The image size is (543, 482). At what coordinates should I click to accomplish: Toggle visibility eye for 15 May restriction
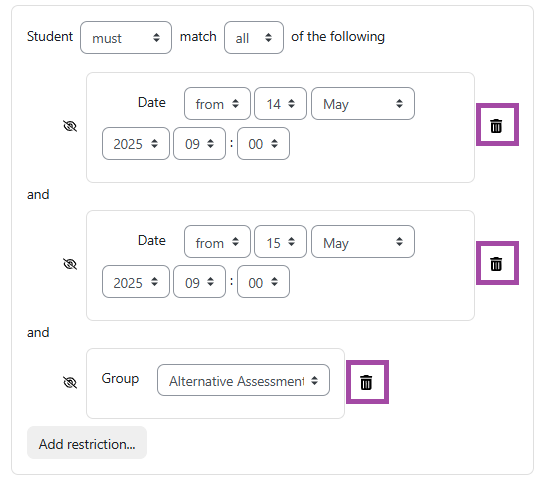[x=70, y=264]
